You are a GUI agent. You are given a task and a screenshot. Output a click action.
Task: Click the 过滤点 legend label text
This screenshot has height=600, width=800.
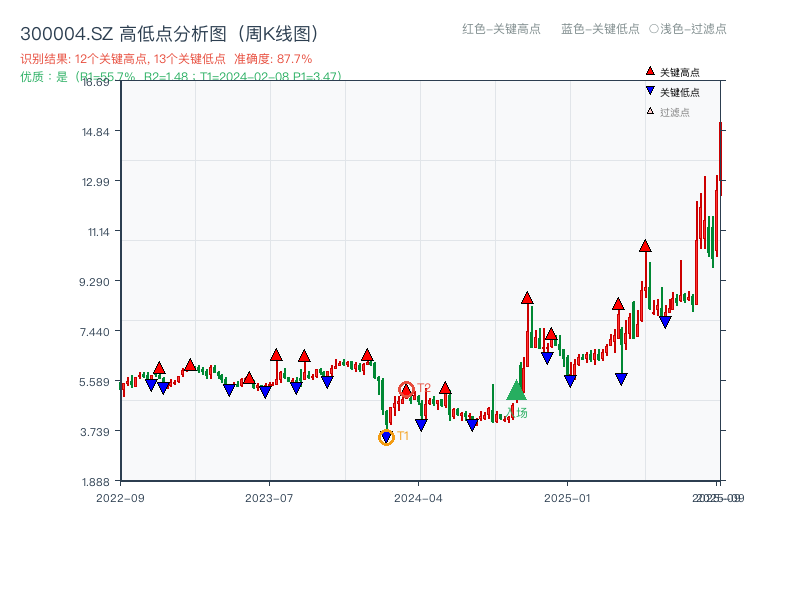(x=674, y=112)
